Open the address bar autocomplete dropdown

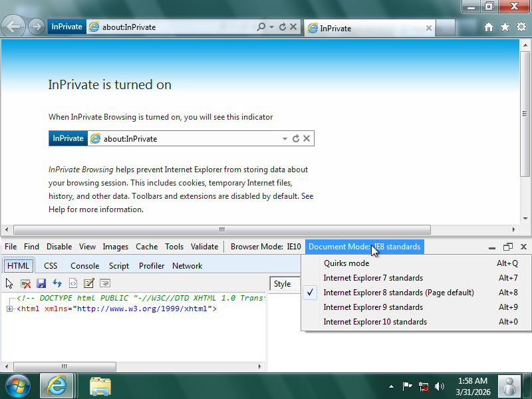(x=271, y=27)
